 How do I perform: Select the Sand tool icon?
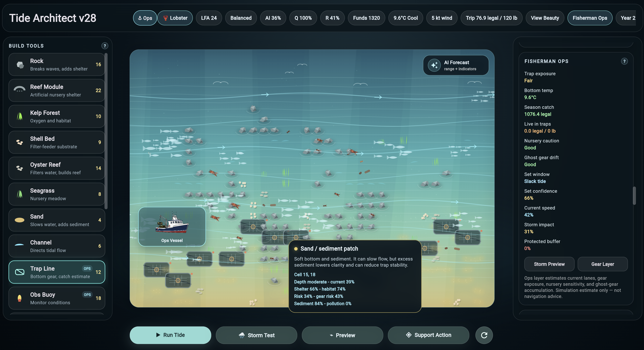[19, 220]
